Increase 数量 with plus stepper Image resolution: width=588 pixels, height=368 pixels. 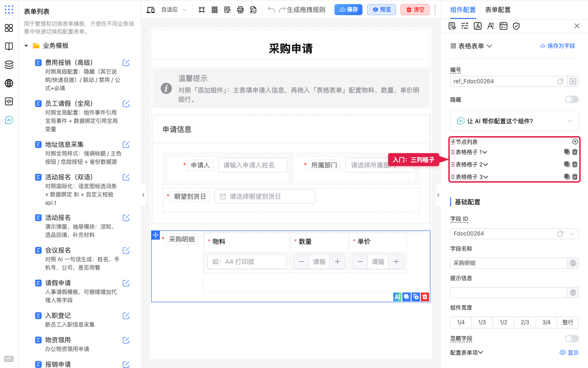pos(337,262)
